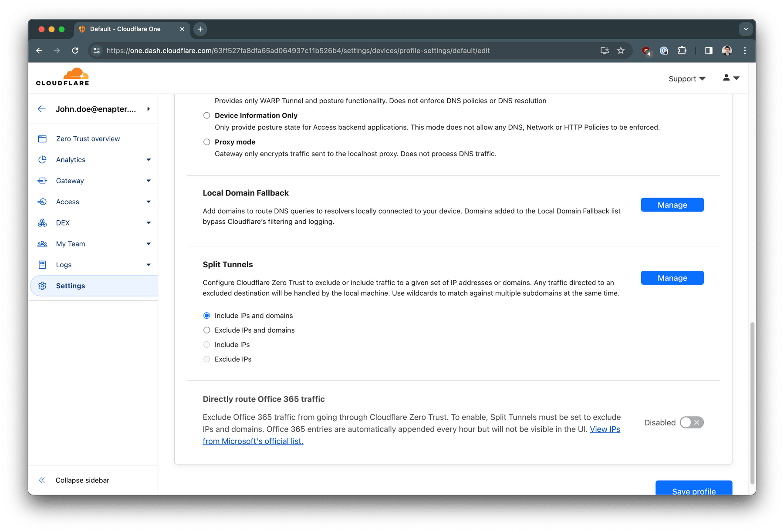784x532 pixels.
Task: Expand the Gateway sidebar section
Action: point(149,180)
